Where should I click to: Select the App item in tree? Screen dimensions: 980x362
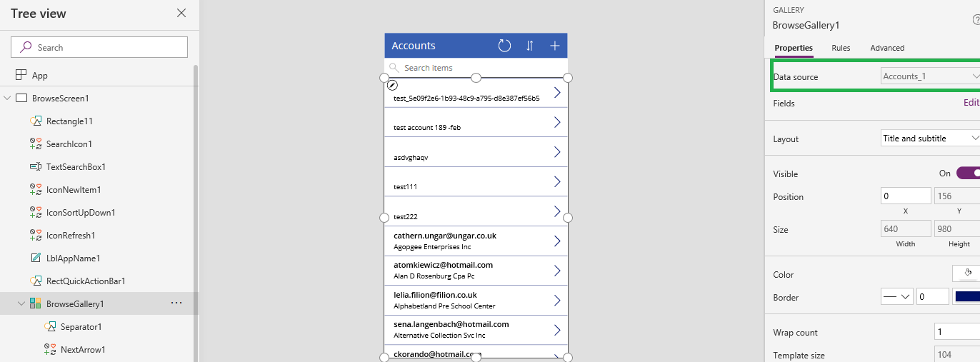click(40, 75)
